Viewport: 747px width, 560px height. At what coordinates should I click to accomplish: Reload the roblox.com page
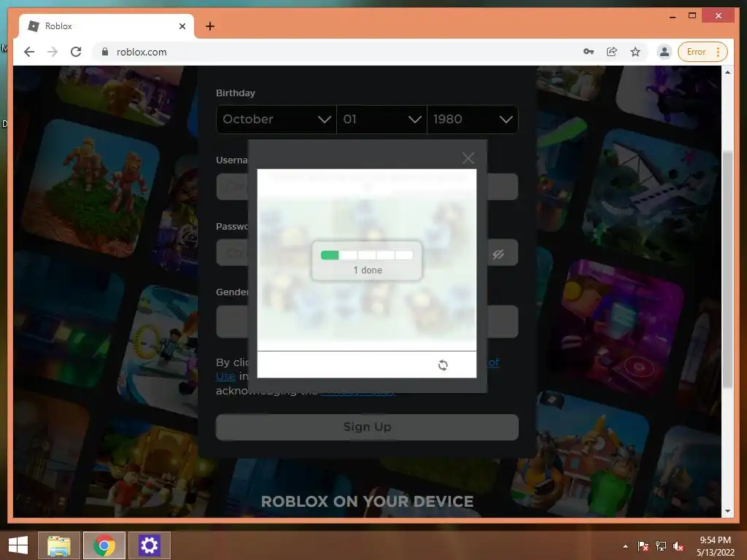(76, 52)
